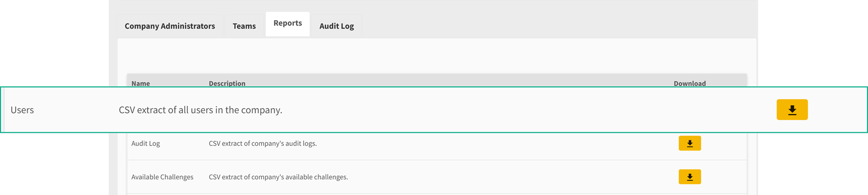868x195 pixels.
Task: Click the company's available challenges description text
Action: 279,177
